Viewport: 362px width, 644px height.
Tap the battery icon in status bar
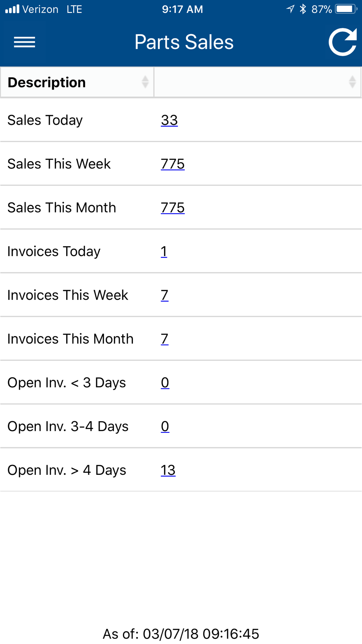tap(346, 9)
